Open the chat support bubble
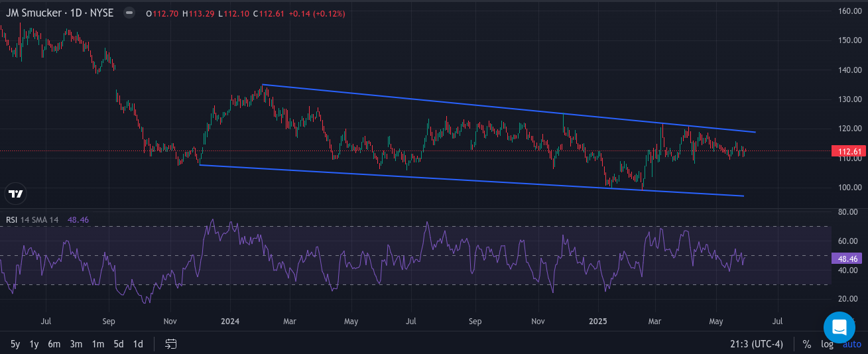868x354 pixels. pos(839,327)
